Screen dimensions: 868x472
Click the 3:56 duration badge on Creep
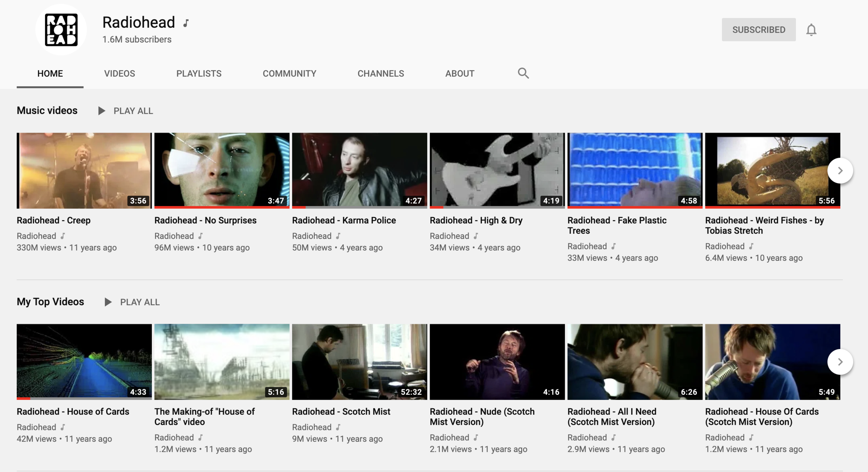[138, 201]
